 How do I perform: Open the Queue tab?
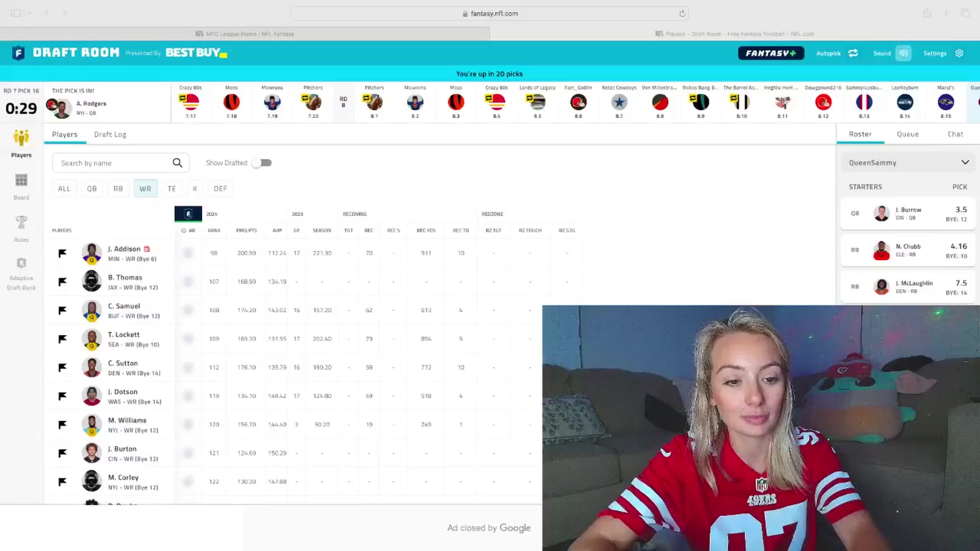tap(908, 134)
